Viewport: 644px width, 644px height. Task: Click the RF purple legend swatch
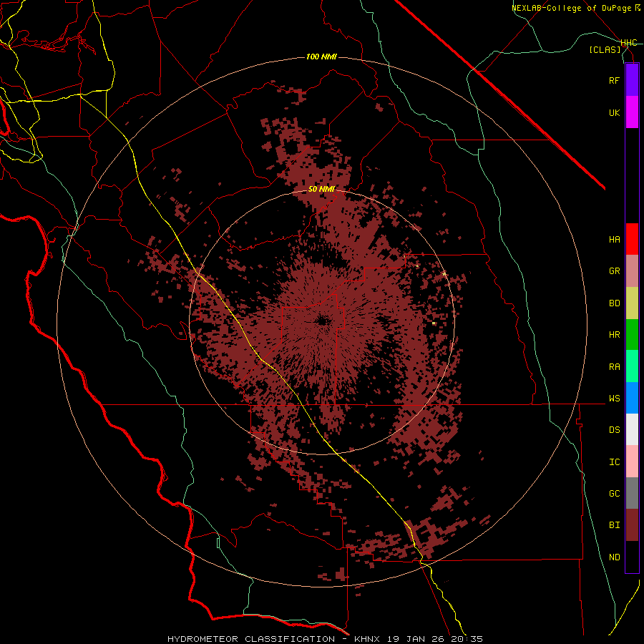(632, 80)
